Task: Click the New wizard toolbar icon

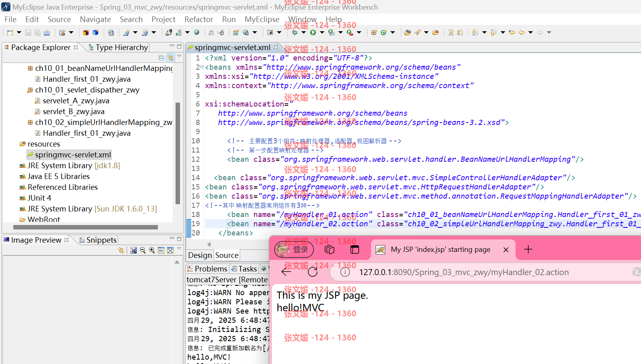Action: 10,32
